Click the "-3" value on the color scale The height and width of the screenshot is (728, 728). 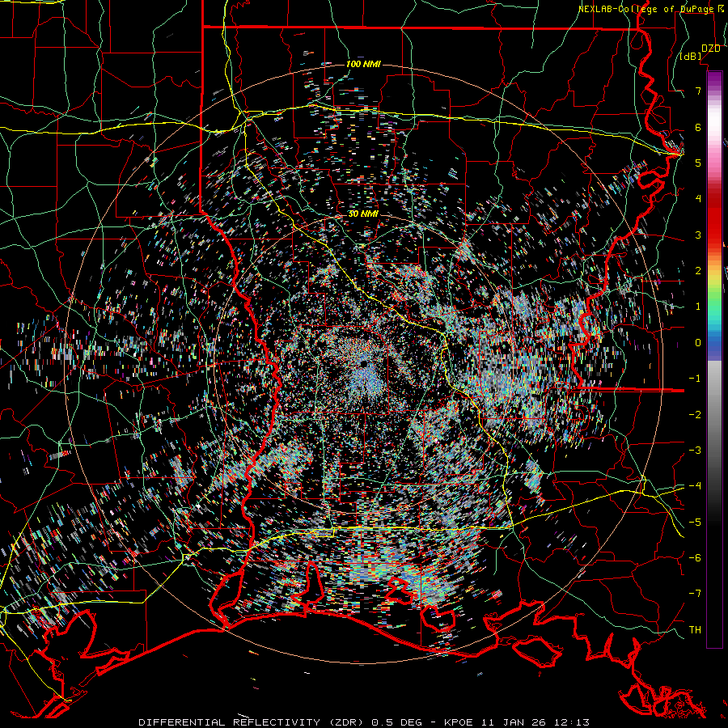pos(695,450)
